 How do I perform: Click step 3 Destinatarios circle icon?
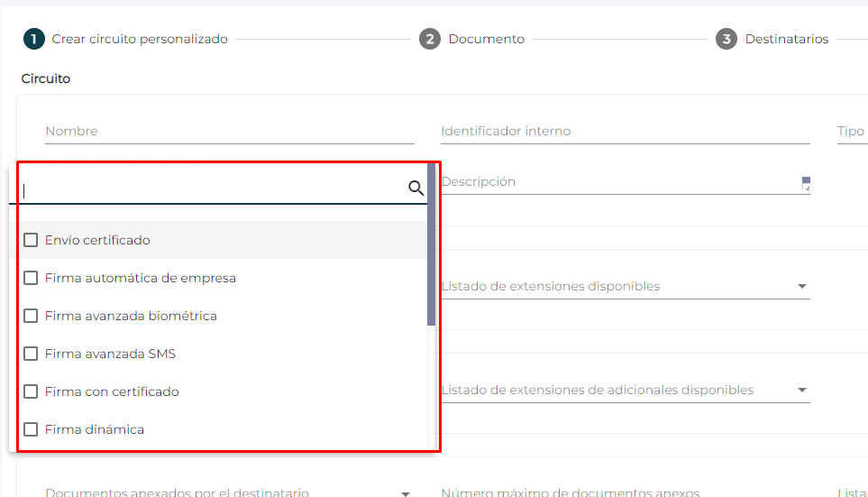(726, 40)
